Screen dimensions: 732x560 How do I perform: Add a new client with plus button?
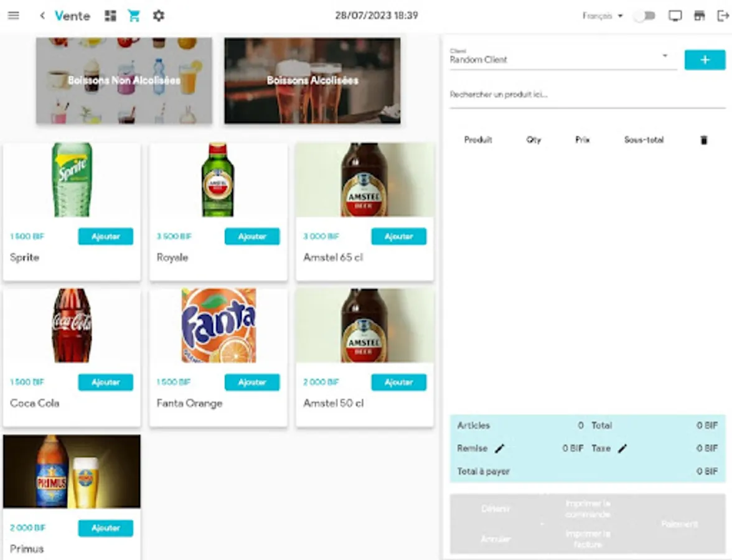click(x=705, y=60)
